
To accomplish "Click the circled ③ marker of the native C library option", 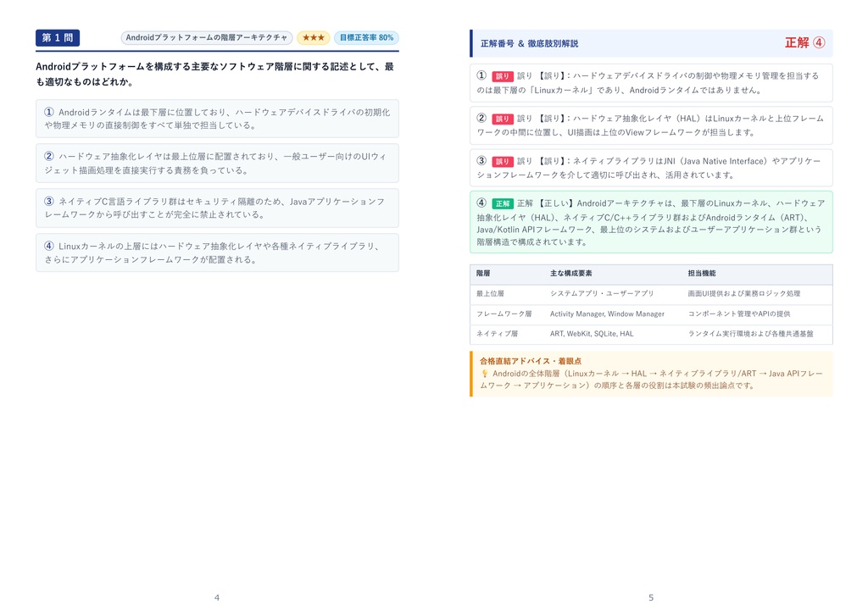I will click(49, 201).
